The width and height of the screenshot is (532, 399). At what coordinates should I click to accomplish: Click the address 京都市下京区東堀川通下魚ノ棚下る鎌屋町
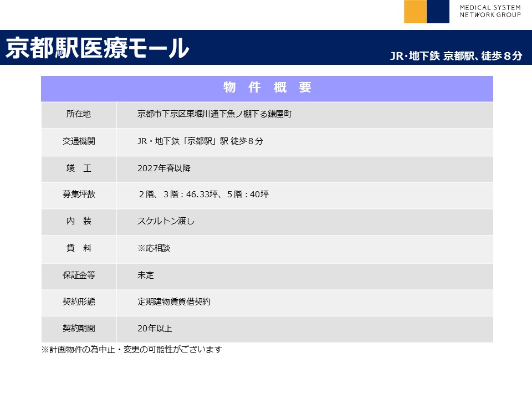[214, 114]
